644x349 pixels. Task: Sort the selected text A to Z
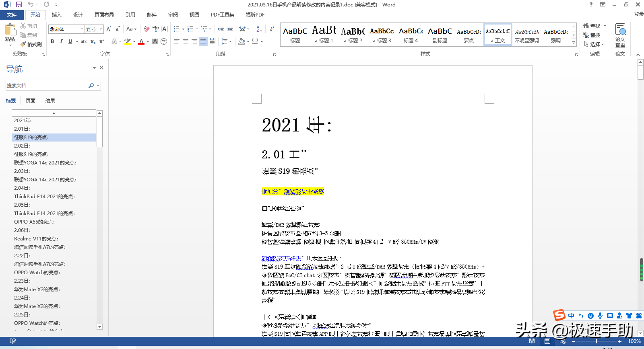[x=259, y=29]
